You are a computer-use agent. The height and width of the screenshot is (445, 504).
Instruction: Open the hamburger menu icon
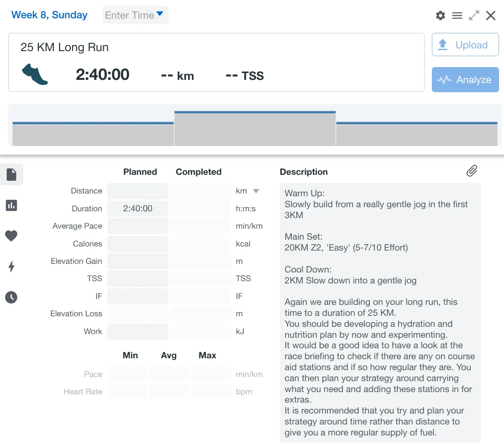[457, 16]
